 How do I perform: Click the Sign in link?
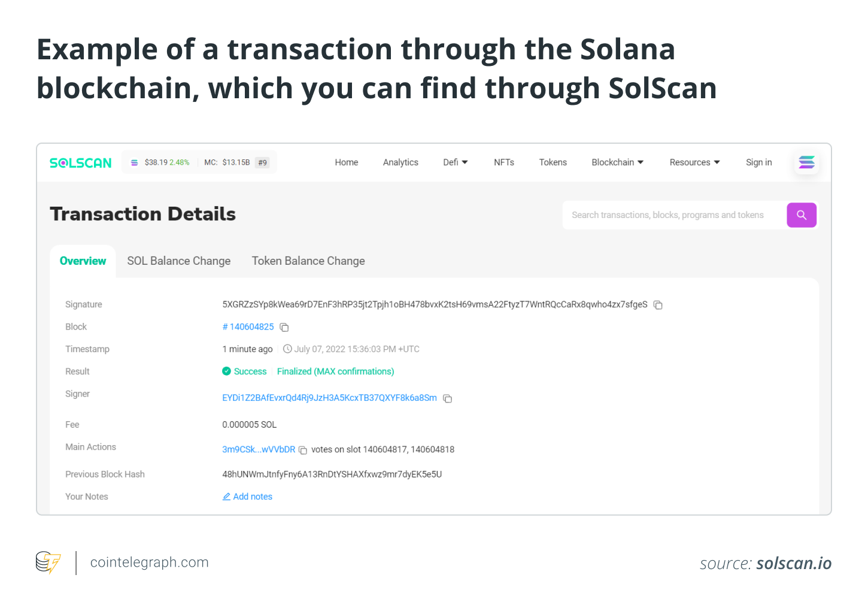pyautogui.click(x=759, y=162)
